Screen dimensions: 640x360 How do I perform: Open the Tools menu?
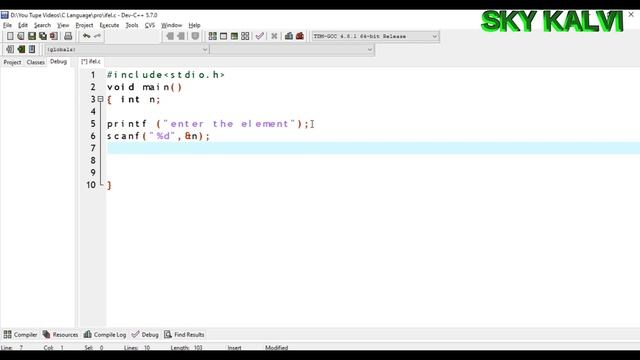pyautogui.click(x=131, y=25)
